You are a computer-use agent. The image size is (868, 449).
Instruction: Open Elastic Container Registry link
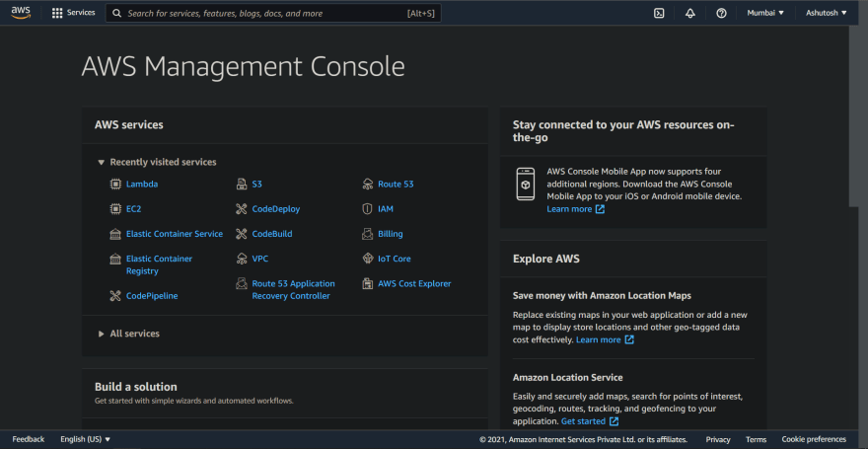159,265
